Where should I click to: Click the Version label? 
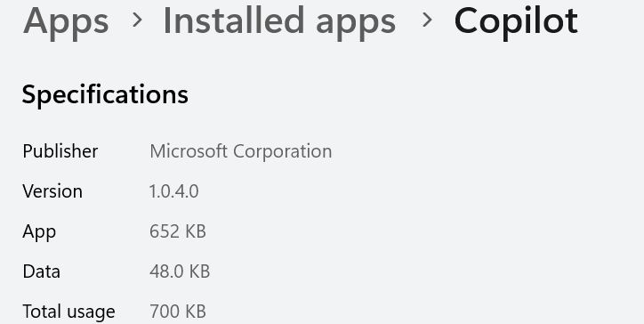point(52,191)
